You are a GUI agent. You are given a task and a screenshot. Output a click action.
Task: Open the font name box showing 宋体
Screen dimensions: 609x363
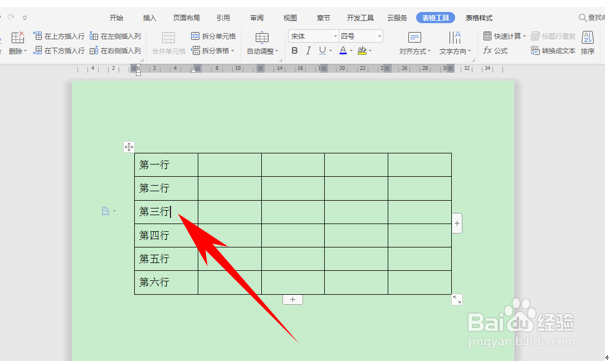click(x=313, y=36)
